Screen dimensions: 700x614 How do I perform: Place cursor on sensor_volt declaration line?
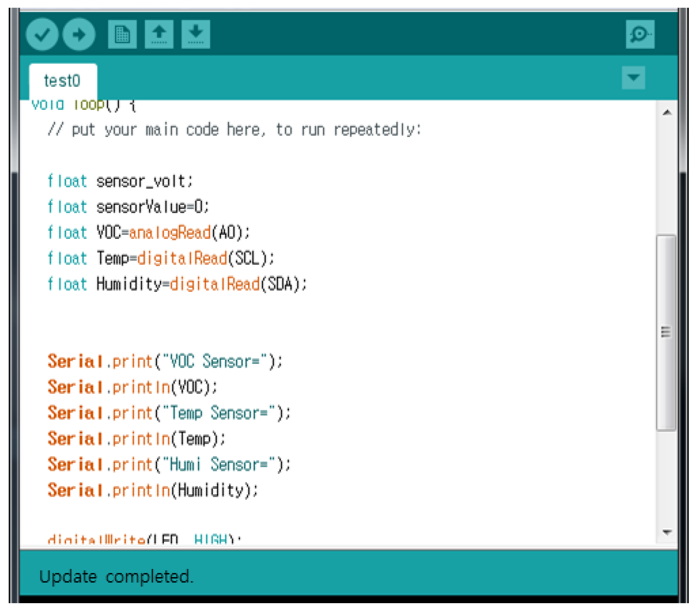tap(144, 181)
